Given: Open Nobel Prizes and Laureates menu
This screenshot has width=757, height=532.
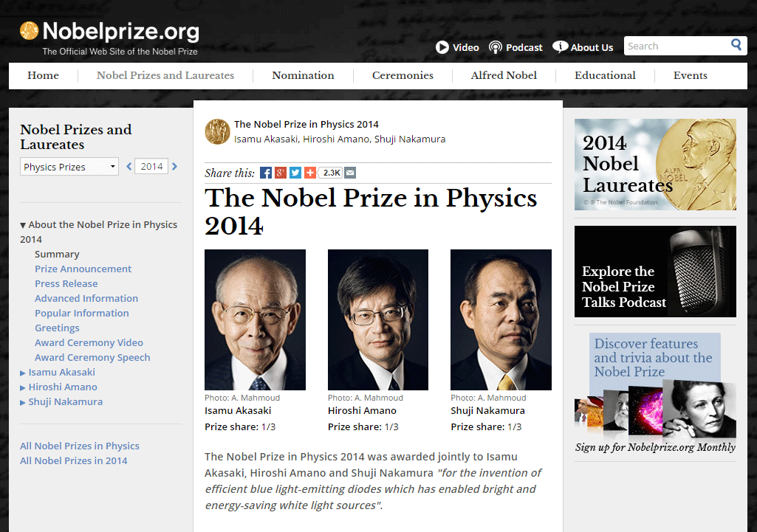Looking at the screenshot, I should point(165,76).
